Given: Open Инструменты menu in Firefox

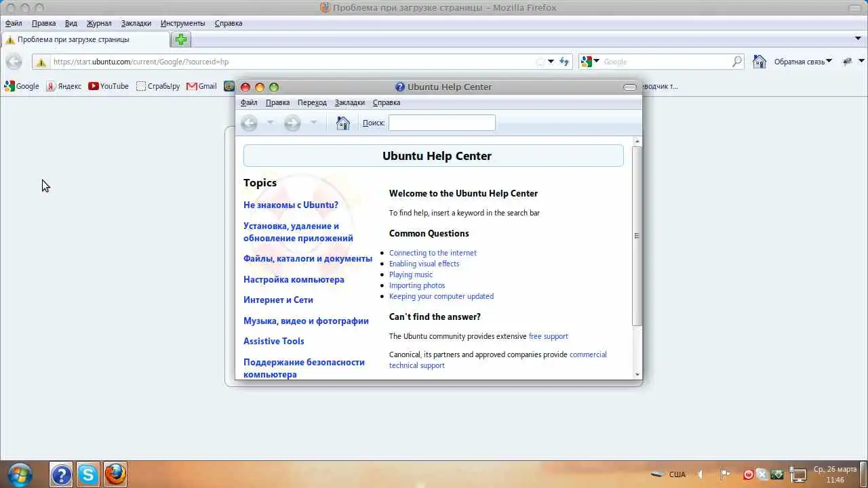Looking at the screenshot, I should point(182,23).
